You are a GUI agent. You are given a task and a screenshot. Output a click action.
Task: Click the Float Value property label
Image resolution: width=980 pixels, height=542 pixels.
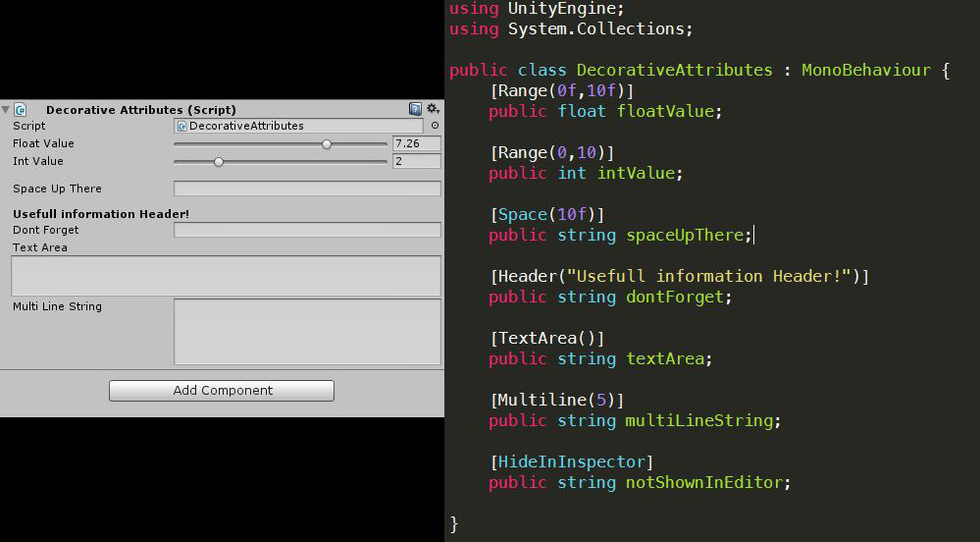tap(43, 143)
